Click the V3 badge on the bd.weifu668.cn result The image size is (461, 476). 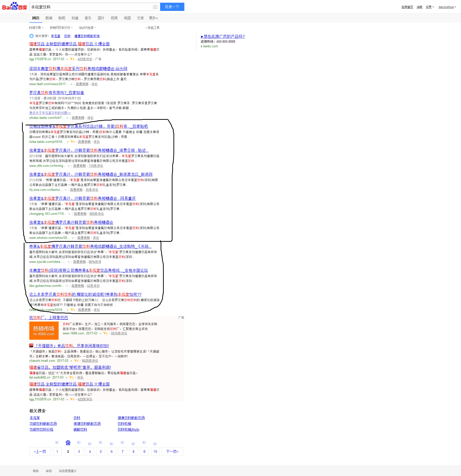(x=71, y=378)
